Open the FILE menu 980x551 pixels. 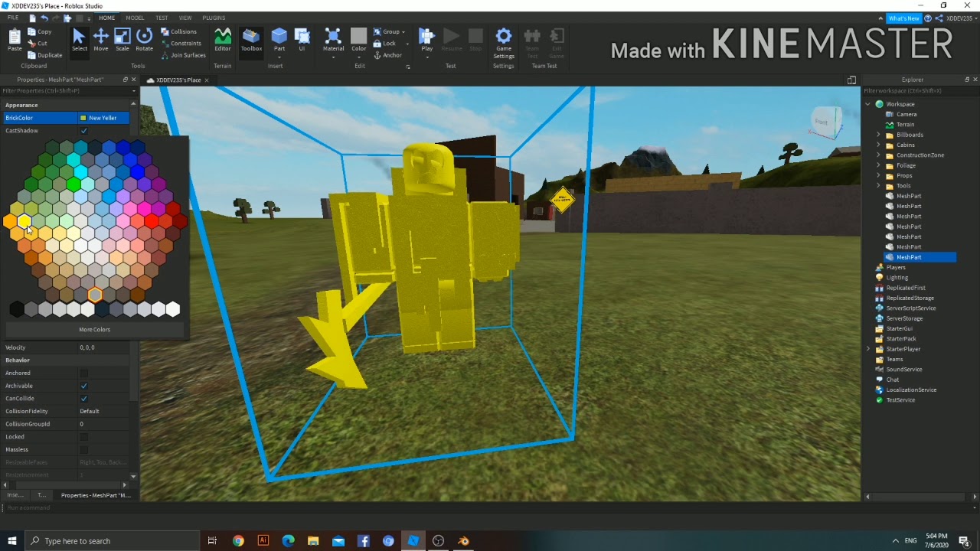click(x=13, y=18)
